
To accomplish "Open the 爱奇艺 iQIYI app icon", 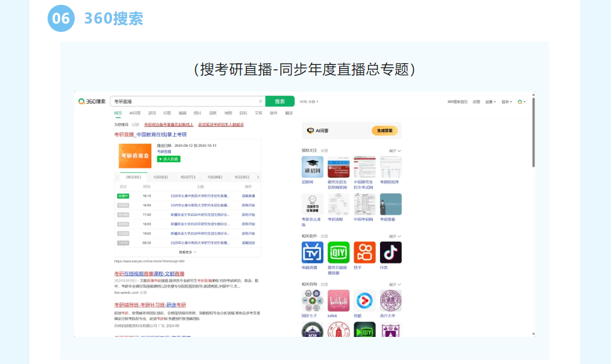I will (x=339, y=253).
